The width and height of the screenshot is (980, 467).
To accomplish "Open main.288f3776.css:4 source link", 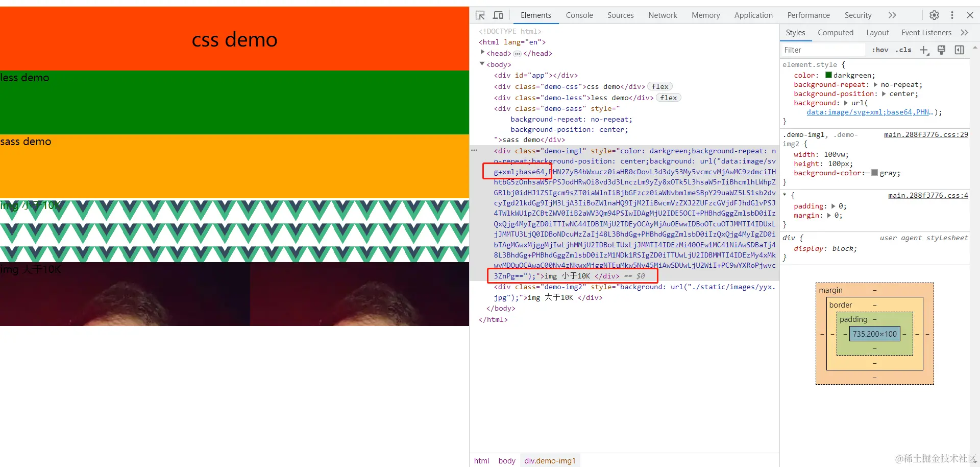I will point(928,195).
